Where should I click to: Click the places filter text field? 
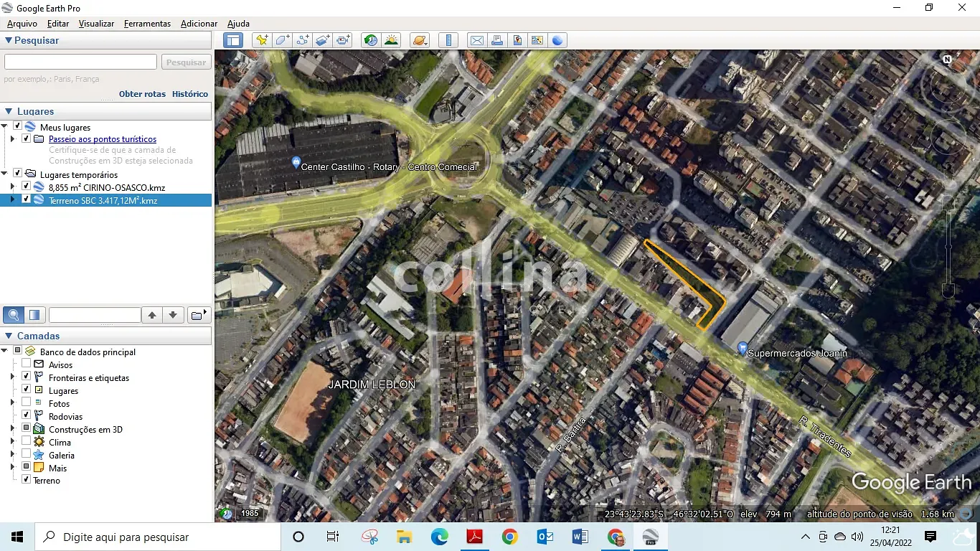(x=95, y=315)
